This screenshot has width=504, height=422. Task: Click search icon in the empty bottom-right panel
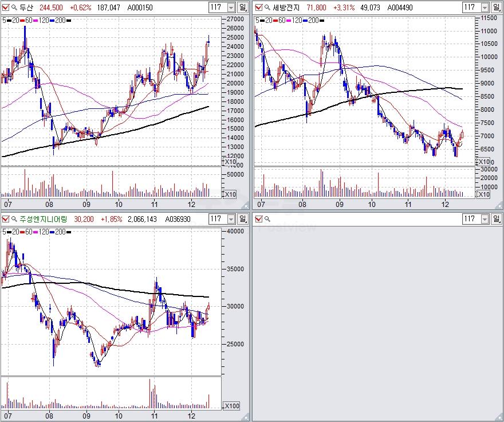[267, 219]
